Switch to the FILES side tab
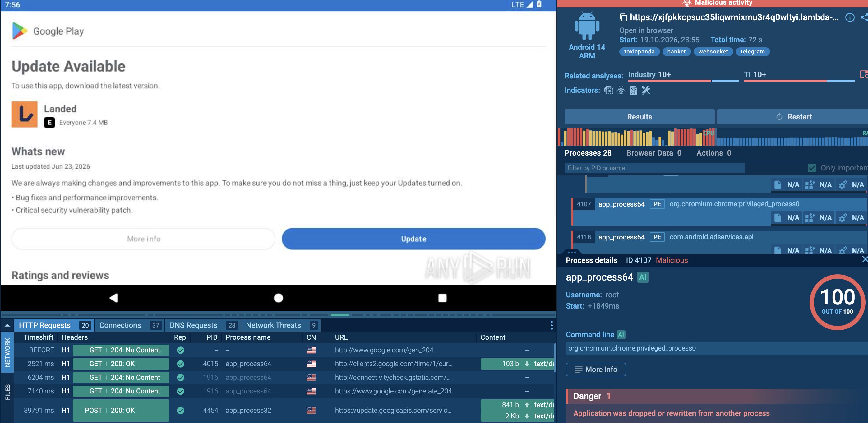The width and height of the screenshot is (868, 423). pyautogui.click(x=7, y=392)
